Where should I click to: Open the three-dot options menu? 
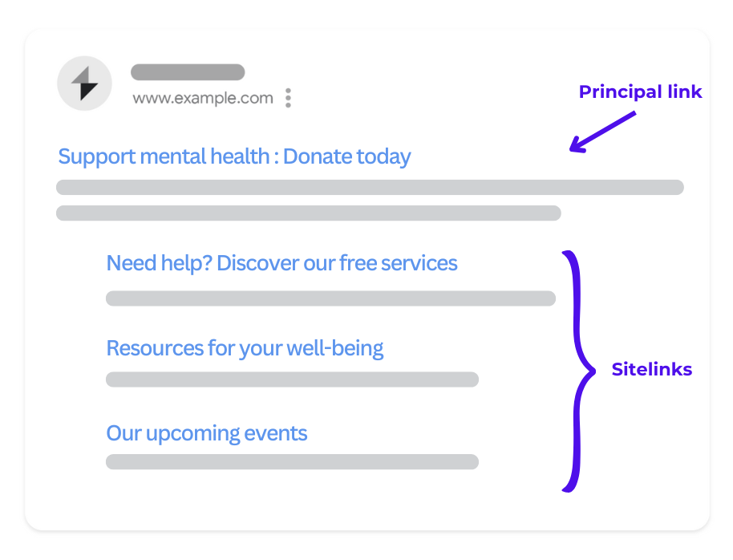point(289,98)
